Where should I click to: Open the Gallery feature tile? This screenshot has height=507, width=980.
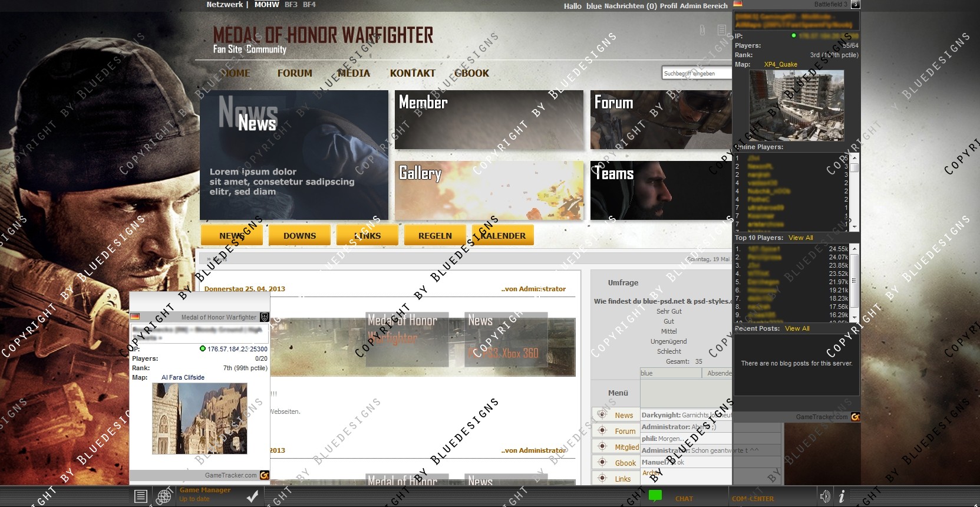[489, 190]
